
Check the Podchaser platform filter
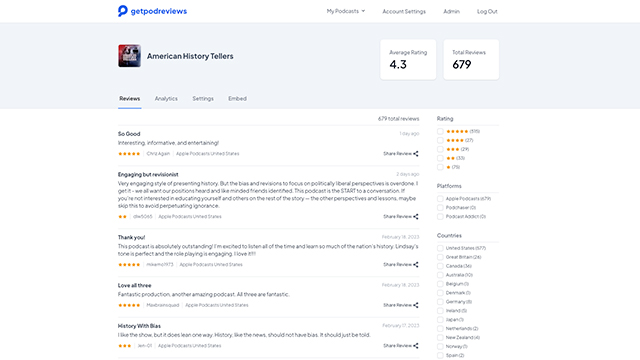440,208
